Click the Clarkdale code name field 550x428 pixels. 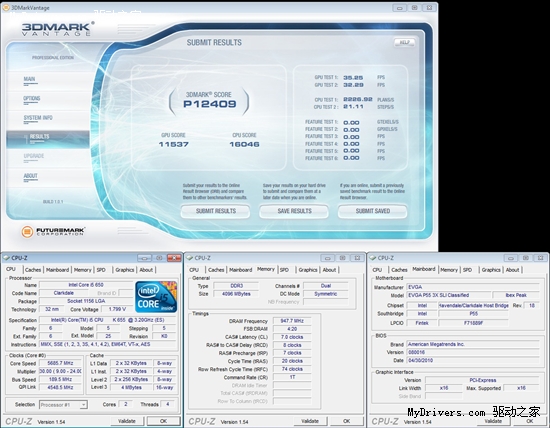pyautogui.click(x=63, y=293)
